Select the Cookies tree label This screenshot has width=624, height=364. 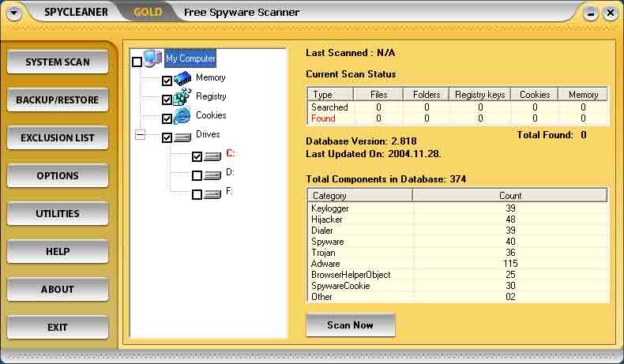(x=211, y=115)
